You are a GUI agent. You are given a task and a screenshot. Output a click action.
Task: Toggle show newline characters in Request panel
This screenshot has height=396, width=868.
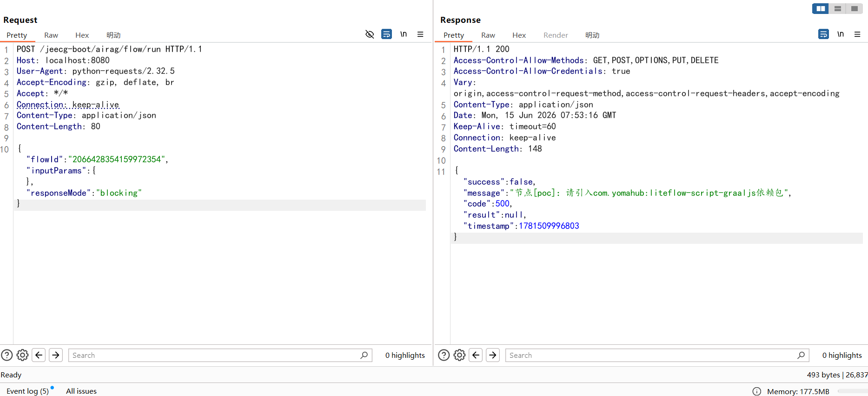point(404,34)
